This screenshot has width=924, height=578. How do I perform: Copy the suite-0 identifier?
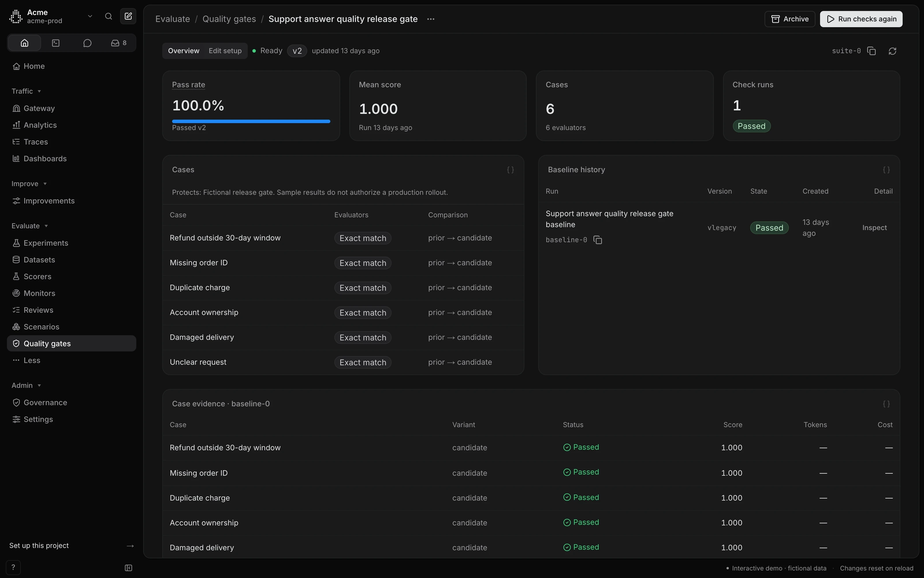click(871, 51)
